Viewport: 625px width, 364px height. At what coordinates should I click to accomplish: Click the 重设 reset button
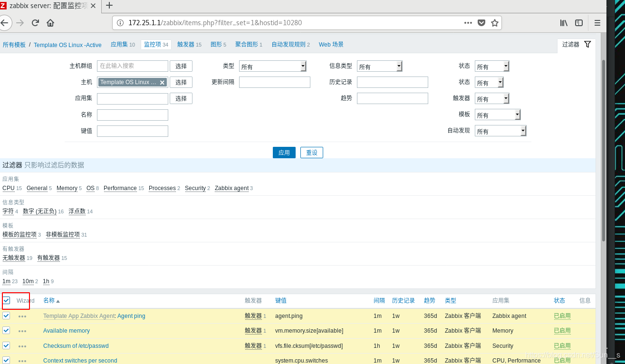click(x=312, y=153)
